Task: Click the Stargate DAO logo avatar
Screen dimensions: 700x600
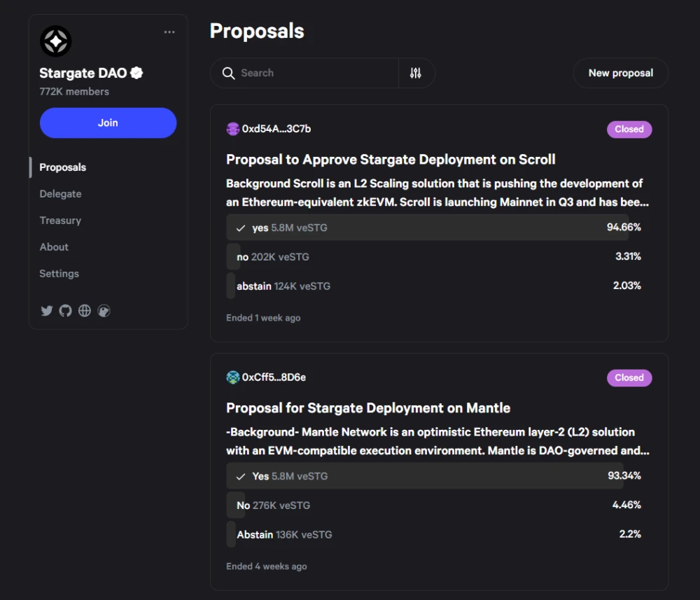Action: click(56, 41)
